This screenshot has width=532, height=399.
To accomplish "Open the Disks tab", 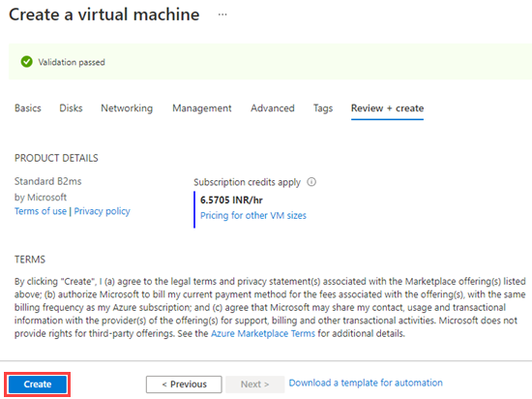I will (x=71, y=108).
